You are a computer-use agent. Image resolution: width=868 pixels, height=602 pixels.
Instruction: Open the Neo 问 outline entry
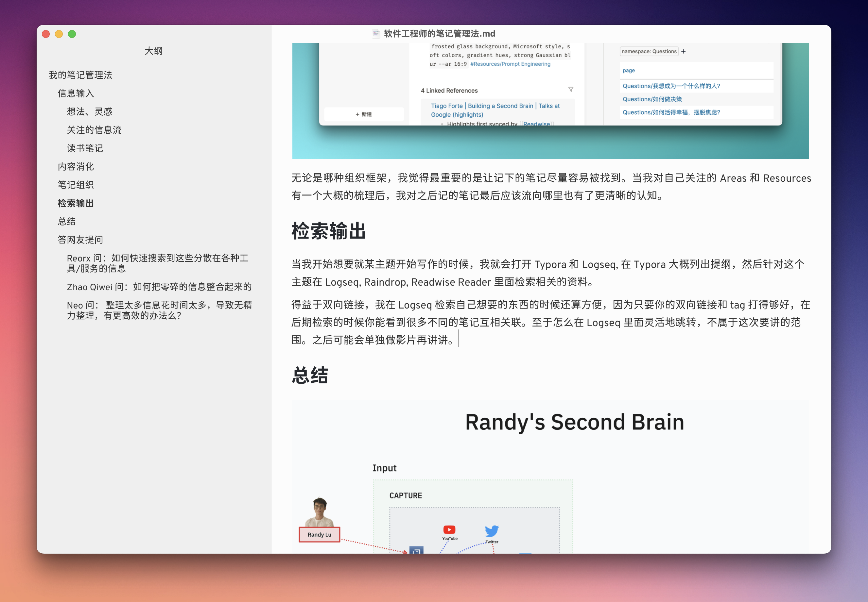coord(160,310)
